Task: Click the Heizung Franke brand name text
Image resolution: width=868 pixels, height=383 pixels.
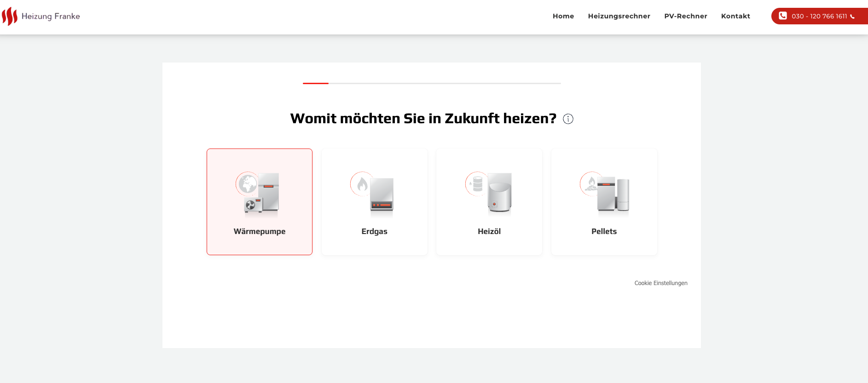Action: (51, 17)
